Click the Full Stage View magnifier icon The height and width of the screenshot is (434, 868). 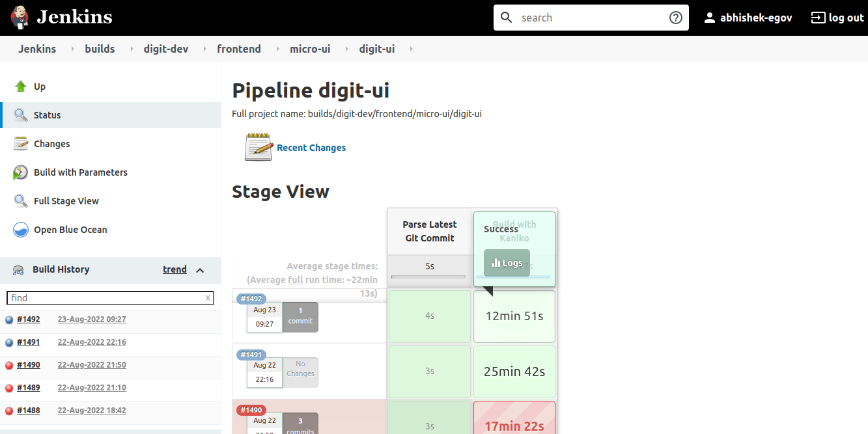tap(21, 201)
